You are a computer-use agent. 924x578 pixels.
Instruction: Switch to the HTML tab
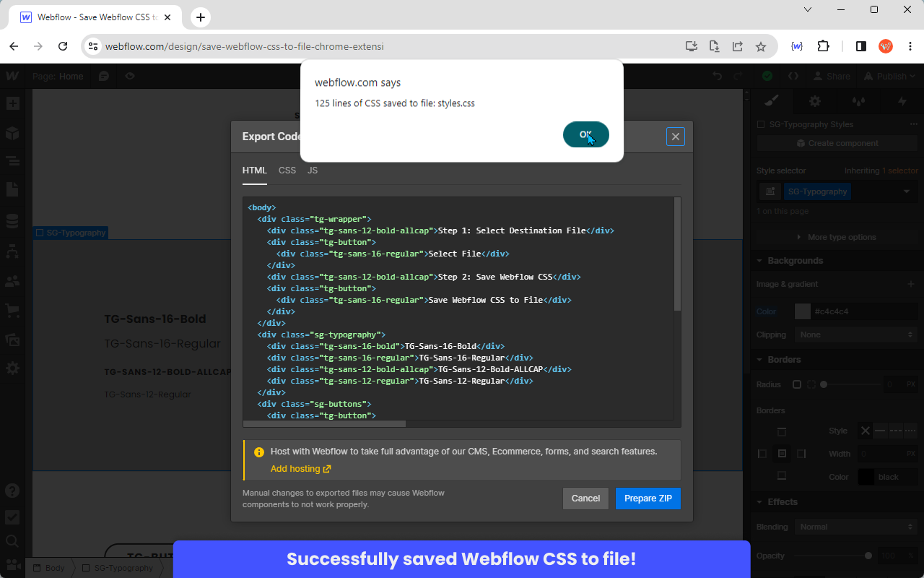pos(255,171)
